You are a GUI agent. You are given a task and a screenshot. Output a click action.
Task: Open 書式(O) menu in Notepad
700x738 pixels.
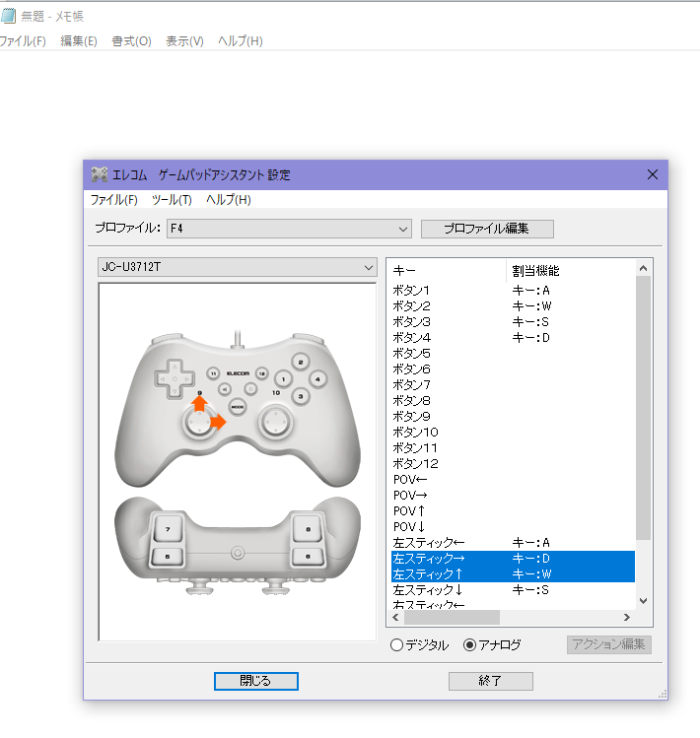pos(131,41)
